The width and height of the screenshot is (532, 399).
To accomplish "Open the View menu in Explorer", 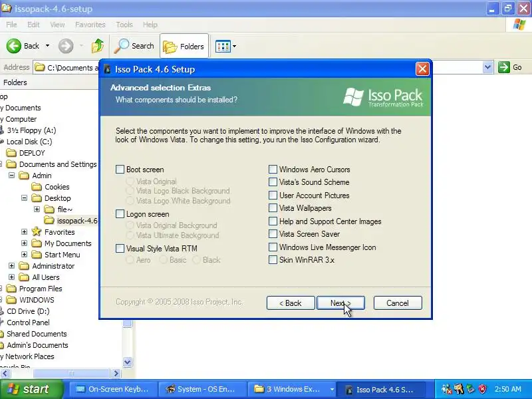I will coord(57,25).
